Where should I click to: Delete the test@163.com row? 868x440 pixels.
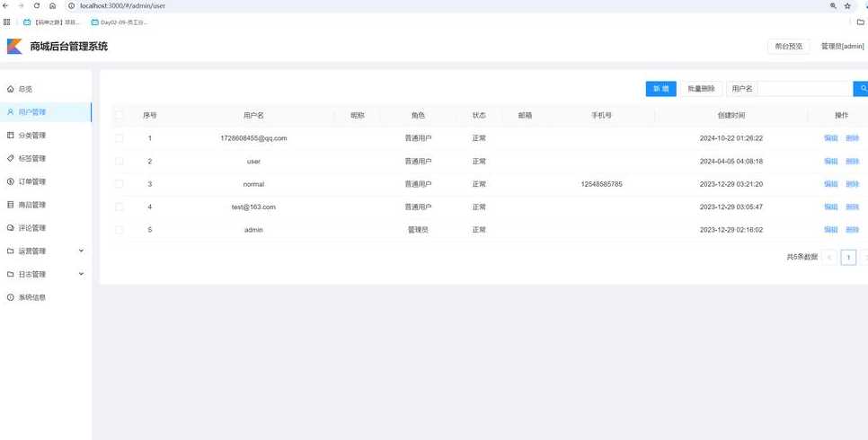click(x=852, y=207)
